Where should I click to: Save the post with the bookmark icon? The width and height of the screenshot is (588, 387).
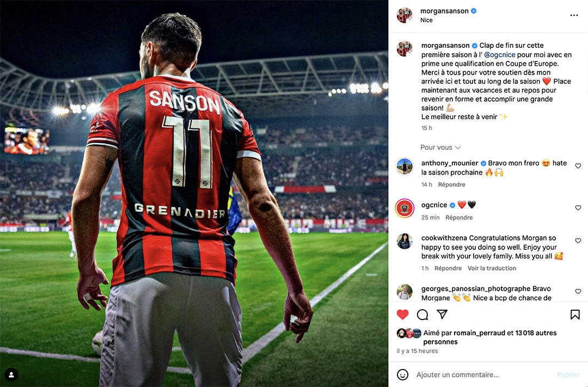(x=575, y=314)
